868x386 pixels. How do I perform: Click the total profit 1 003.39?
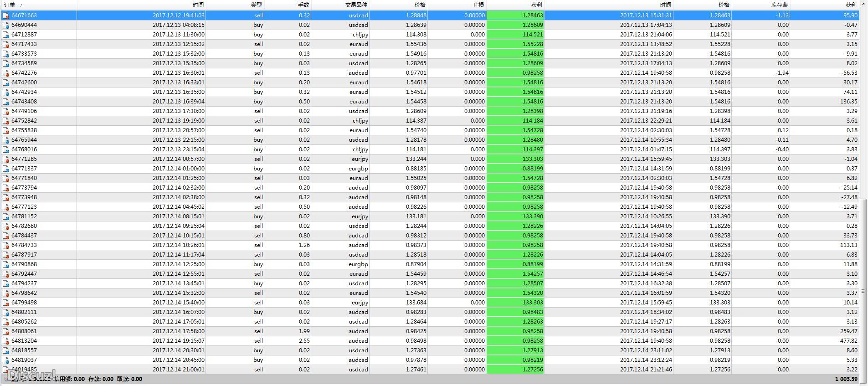point(846,379)
